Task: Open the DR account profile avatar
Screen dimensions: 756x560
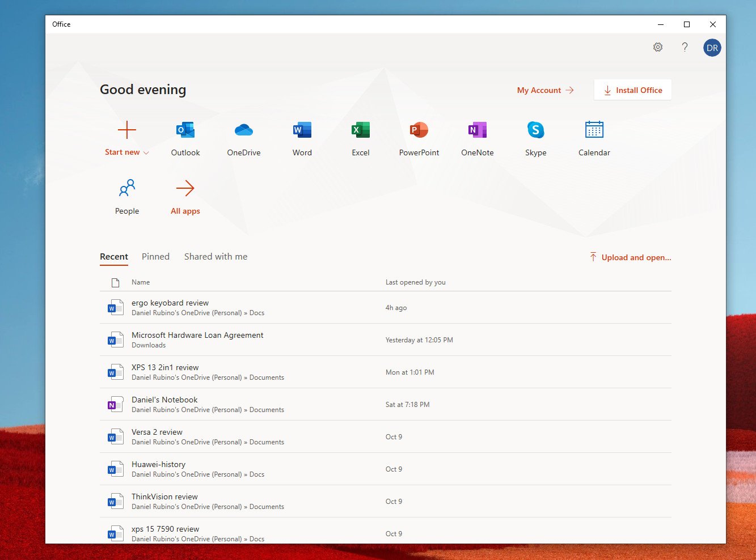Action: tap(712, 48)
